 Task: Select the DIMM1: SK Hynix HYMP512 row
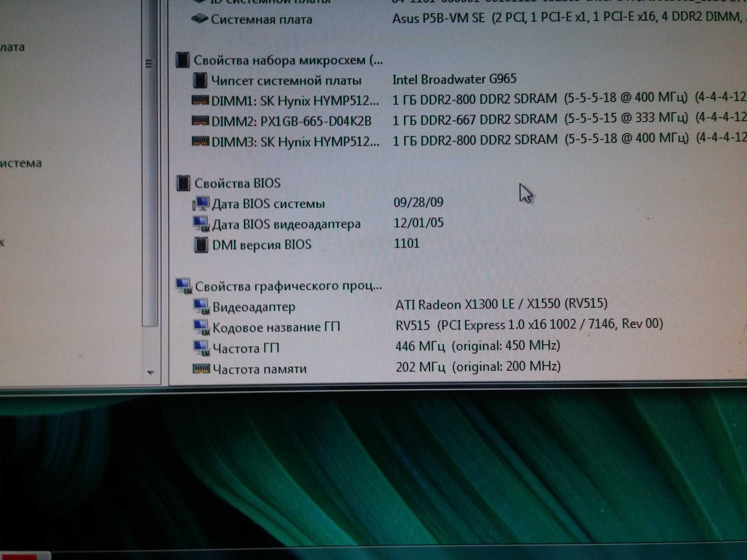(x=469, y=99)
